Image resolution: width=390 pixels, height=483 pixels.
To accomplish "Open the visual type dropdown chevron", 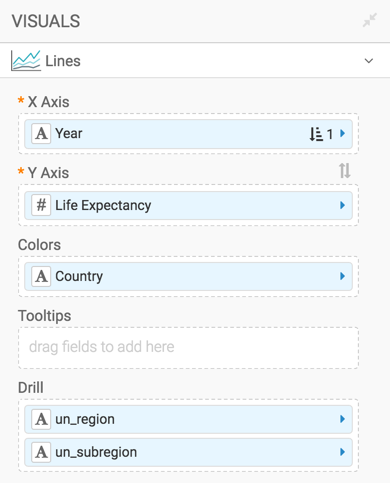I will point(369,61).
